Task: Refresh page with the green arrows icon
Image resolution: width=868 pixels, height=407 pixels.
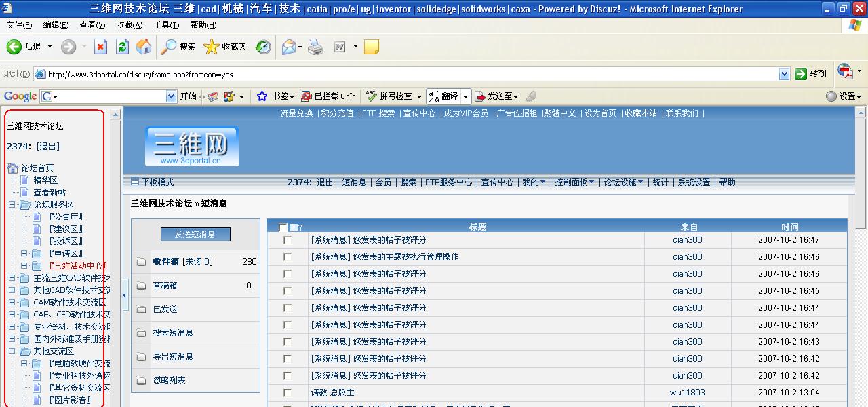Action: (x=122, y=47)
